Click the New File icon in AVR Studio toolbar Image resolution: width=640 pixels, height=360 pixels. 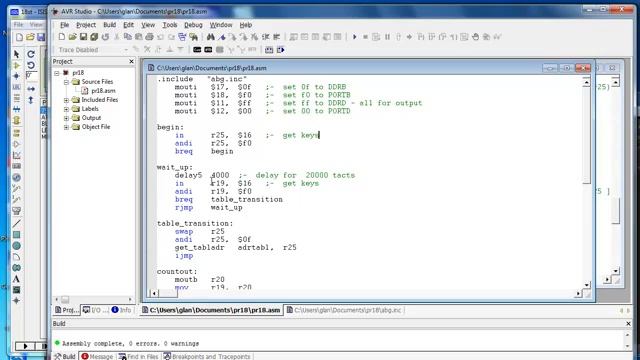pos(62,37)
